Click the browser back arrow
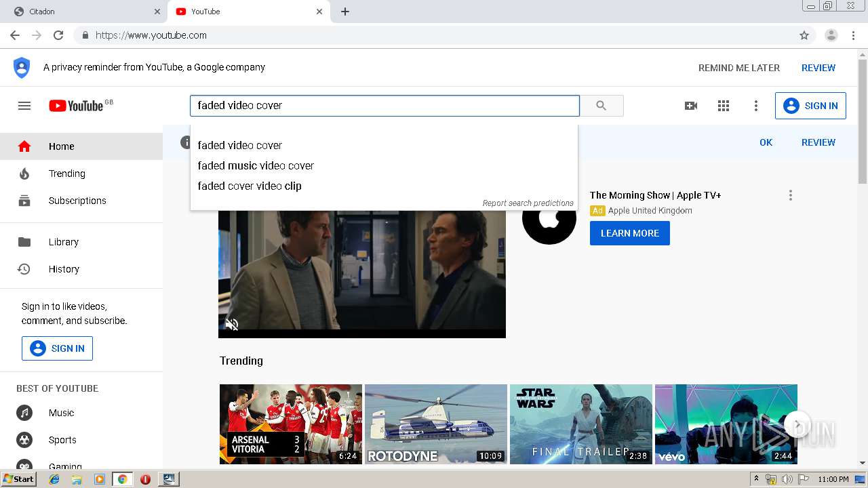 (15, 35)
